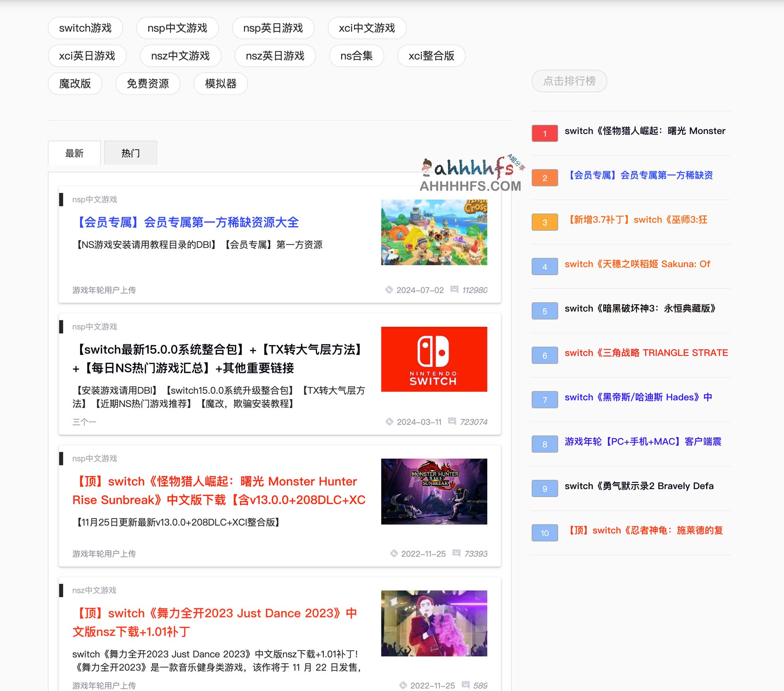Open xci英日游戏 category tag
This screenshot has height=691, width=784.
tap(87, 56)
